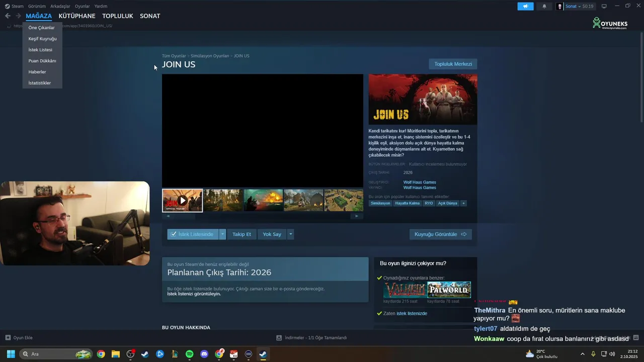Expand the wishlist dropdown arrow
644x362 pixels.
pyautogui.click(x=222, y=234)
